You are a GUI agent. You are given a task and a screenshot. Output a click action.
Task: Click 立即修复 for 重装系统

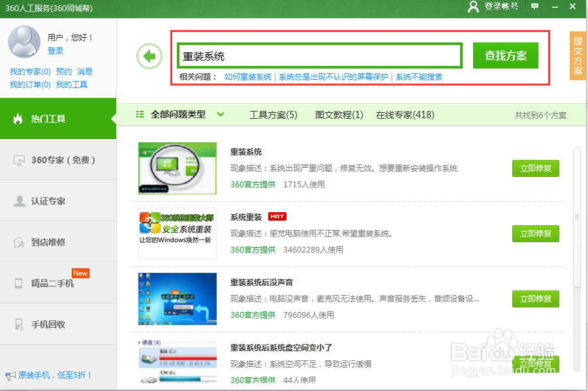tap(536, 168)
